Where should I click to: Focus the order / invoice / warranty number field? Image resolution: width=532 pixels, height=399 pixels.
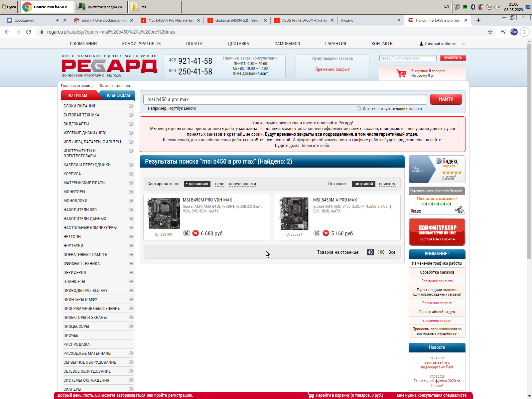click(408, 58)
